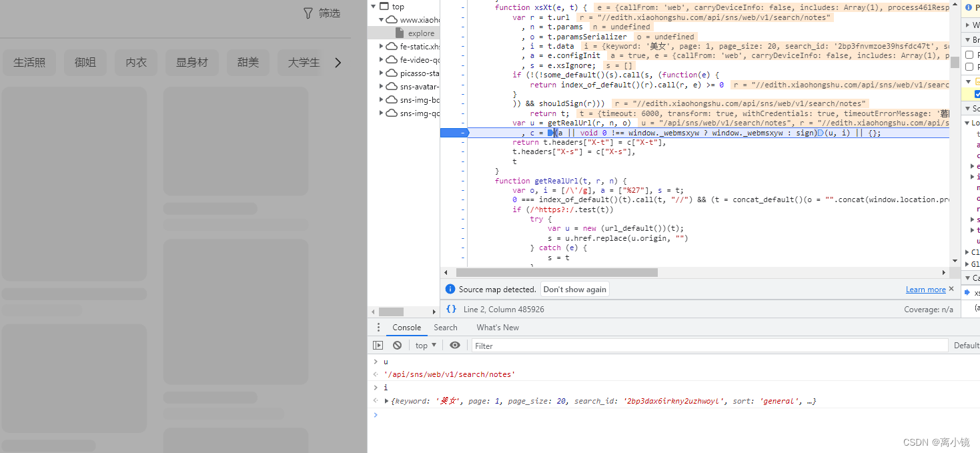Click the live expression eye icon
Screen dimensions: 980x453
(x=455, y=346)
